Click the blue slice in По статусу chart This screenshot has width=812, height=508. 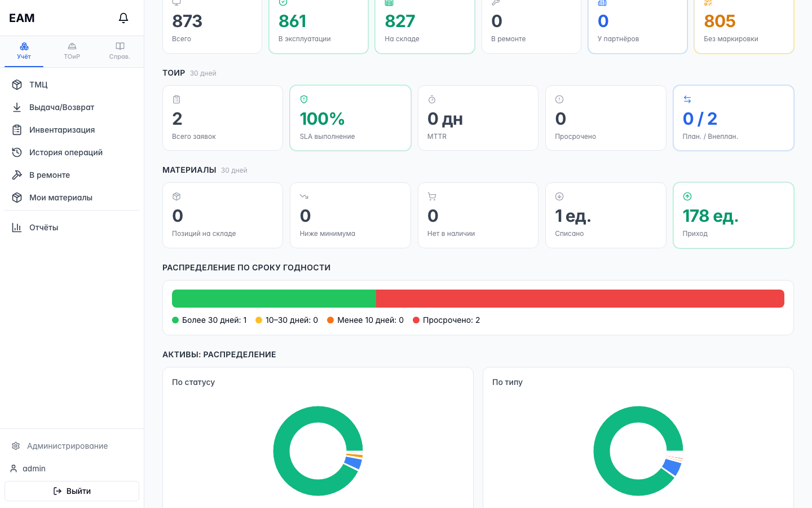click(354, 463)
